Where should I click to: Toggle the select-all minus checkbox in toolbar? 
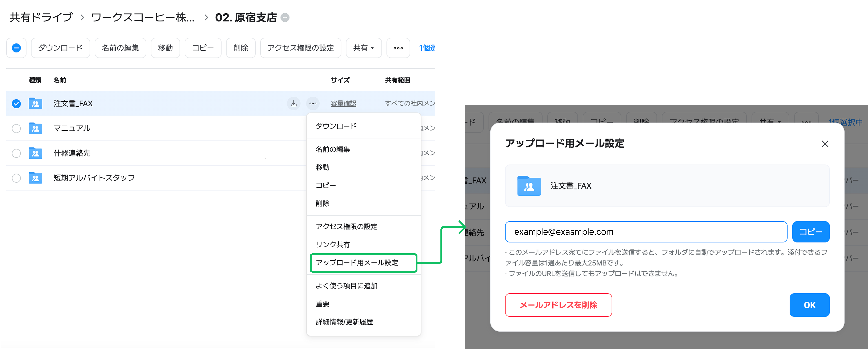coord(16,48)
